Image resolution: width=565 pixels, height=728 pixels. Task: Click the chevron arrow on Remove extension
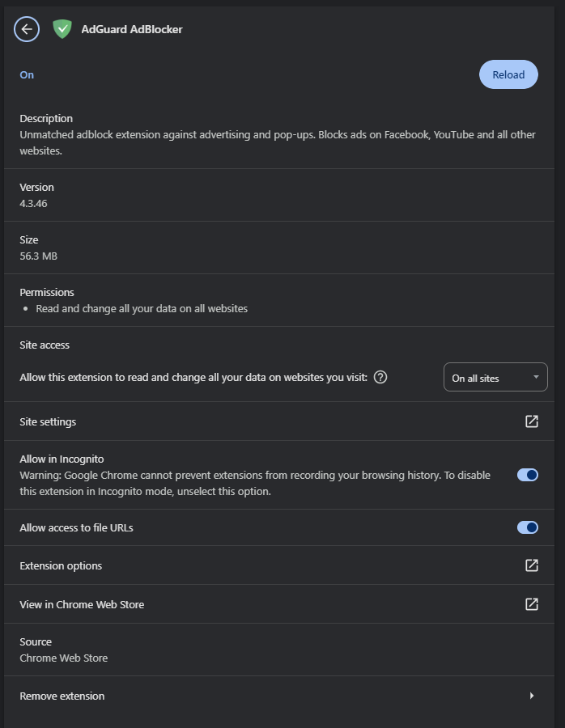click(532, 696)
